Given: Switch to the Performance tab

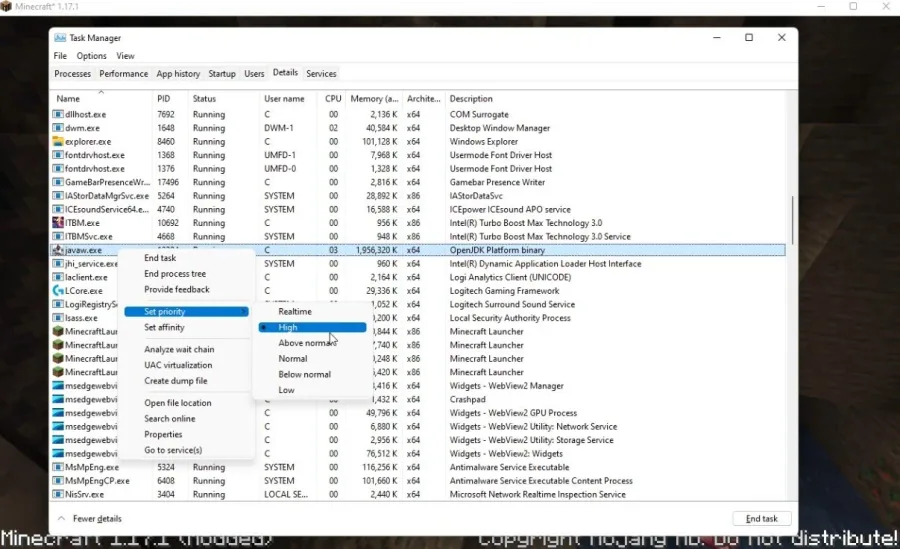Looking at the screenshot, I should pos(123,74).
